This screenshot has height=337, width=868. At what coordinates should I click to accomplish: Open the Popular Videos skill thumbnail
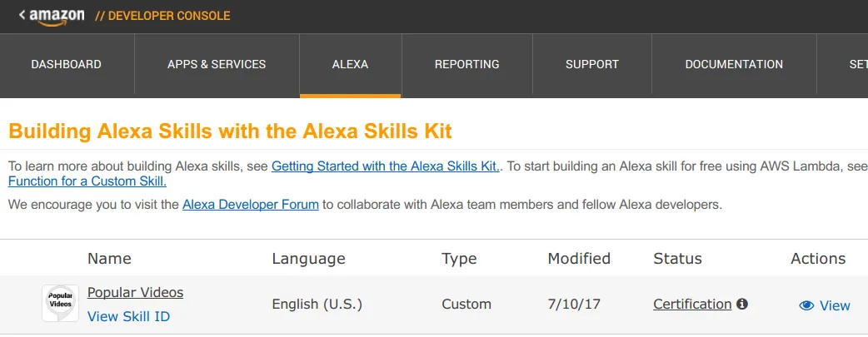60,304
